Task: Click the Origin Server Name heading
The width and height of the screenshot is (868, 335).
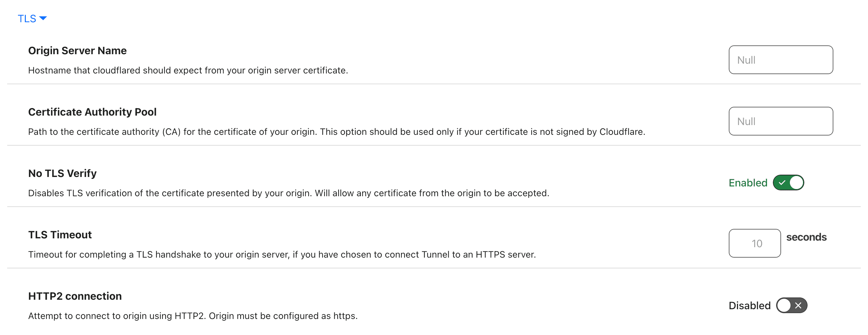Action: 77,51
